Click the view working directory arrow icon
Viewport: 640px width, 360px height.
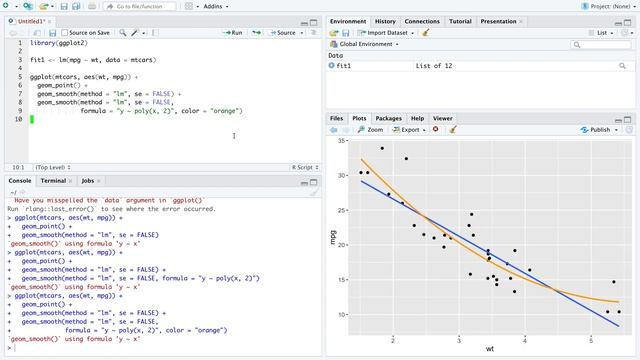point(22,192)
